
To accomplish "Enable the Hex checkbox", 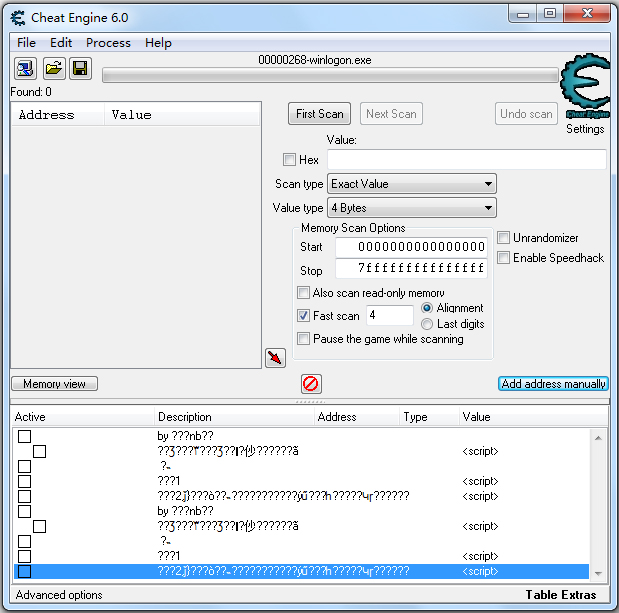I will pos(289,159).
